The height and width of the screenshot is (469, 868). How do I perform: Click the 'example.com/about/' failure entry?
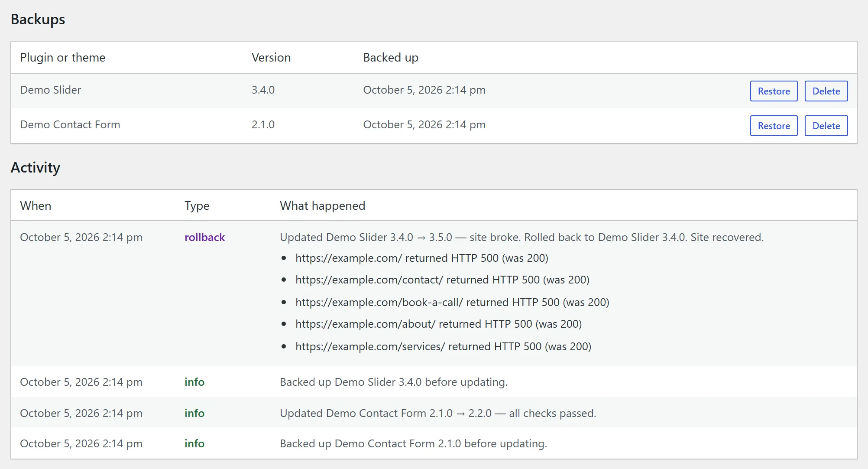click(438, 324)
